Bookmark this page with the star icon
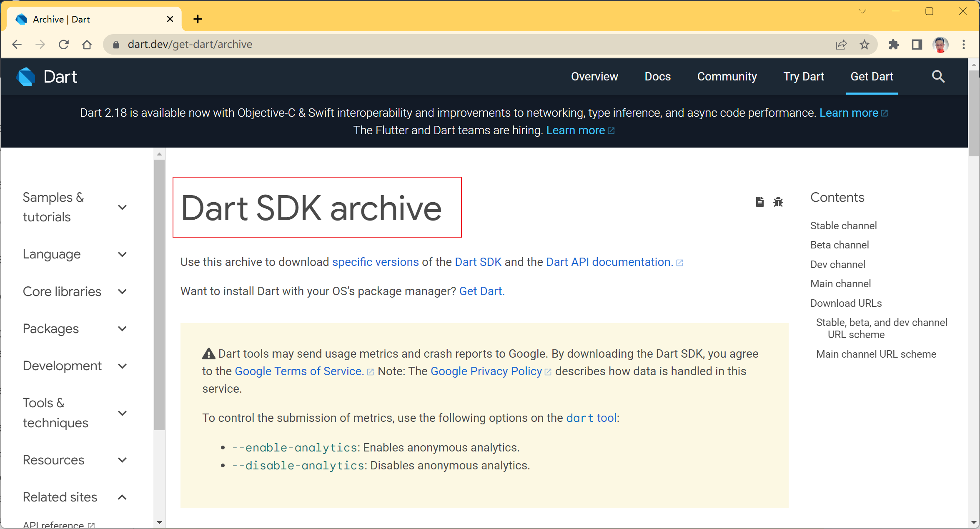The height and width of the screenshot is (529, 980). (865, 45)
